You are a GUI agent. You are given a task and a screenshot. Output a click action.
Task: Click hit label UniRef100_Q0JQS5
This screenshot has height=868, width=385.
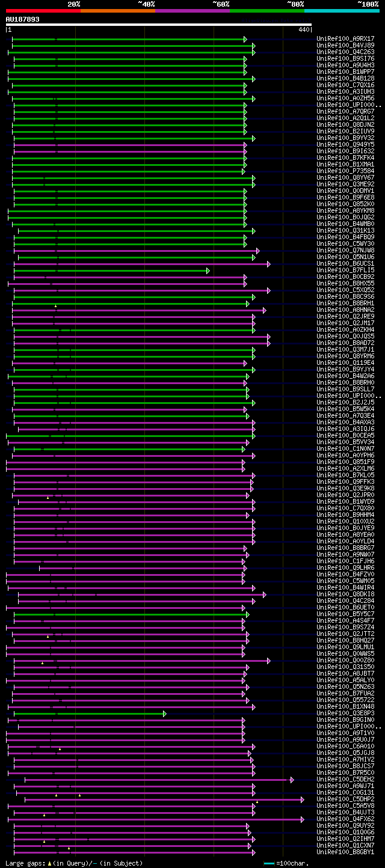point(345,337)
